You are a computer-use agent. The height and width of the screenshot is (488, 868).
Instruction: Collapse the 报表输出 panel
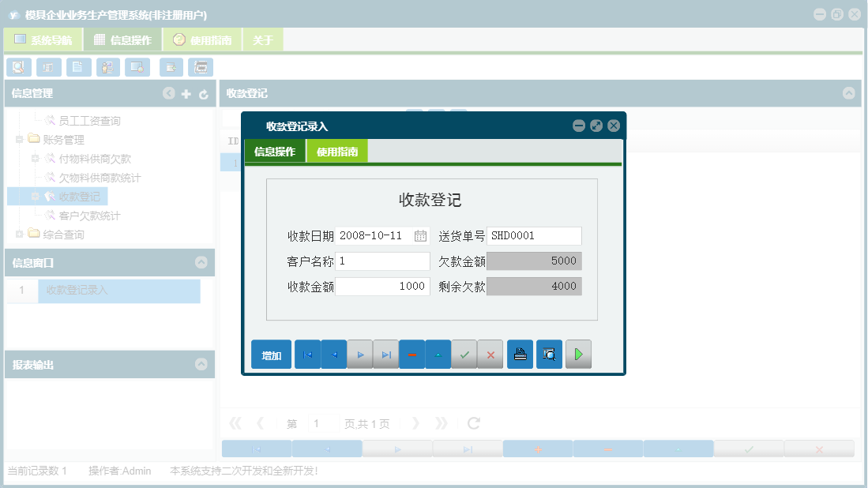(x=203, y=364)
